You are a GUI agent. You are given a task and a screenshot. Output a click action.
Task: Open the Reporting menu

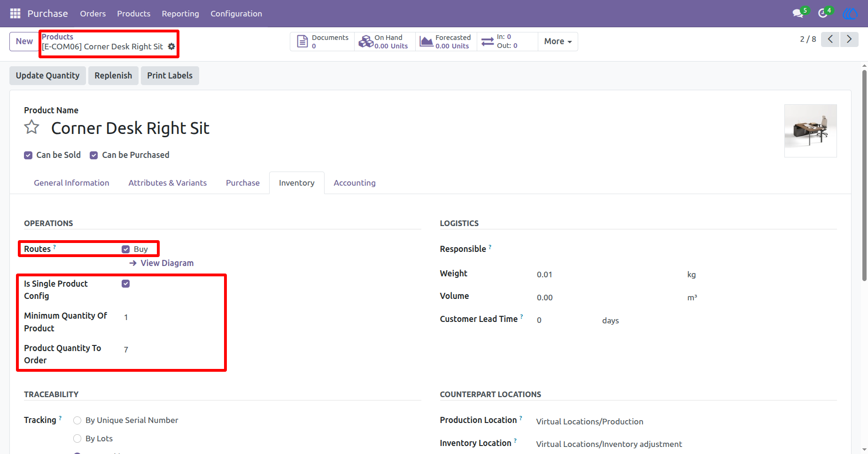(x=180, y=14)
